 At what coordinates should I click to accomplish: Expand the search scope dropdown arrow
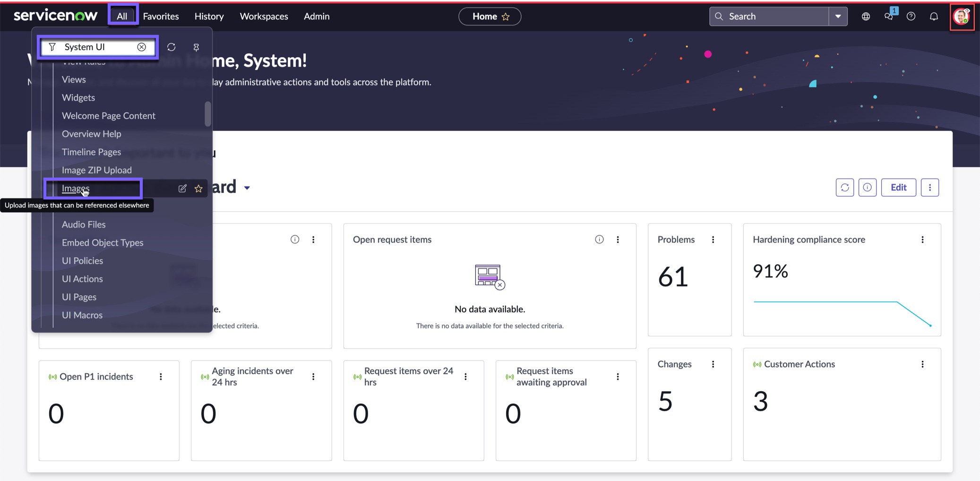point(838,17)
